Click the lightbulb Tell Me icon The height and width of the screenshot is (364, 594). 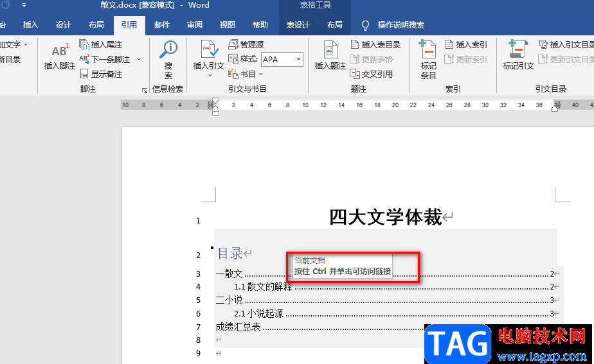(x=365, y=25)
